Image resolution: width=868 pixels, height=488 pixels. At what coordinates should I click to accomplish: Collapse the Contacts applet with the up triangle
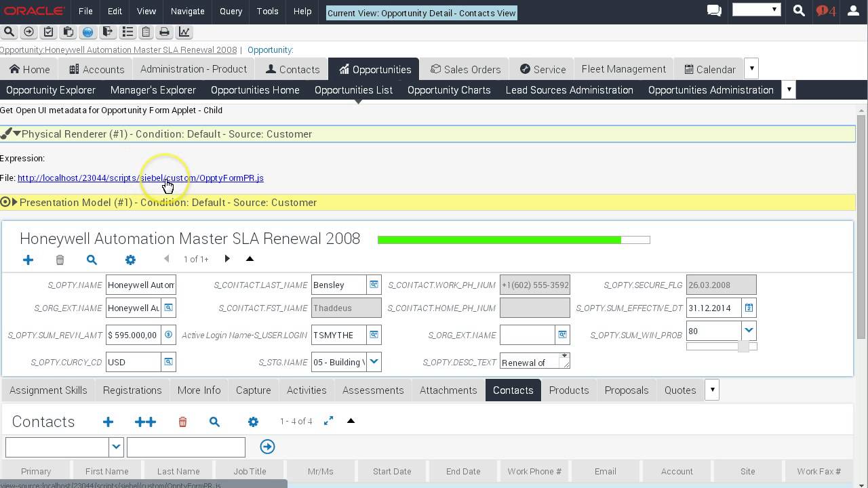click(351, 421)
